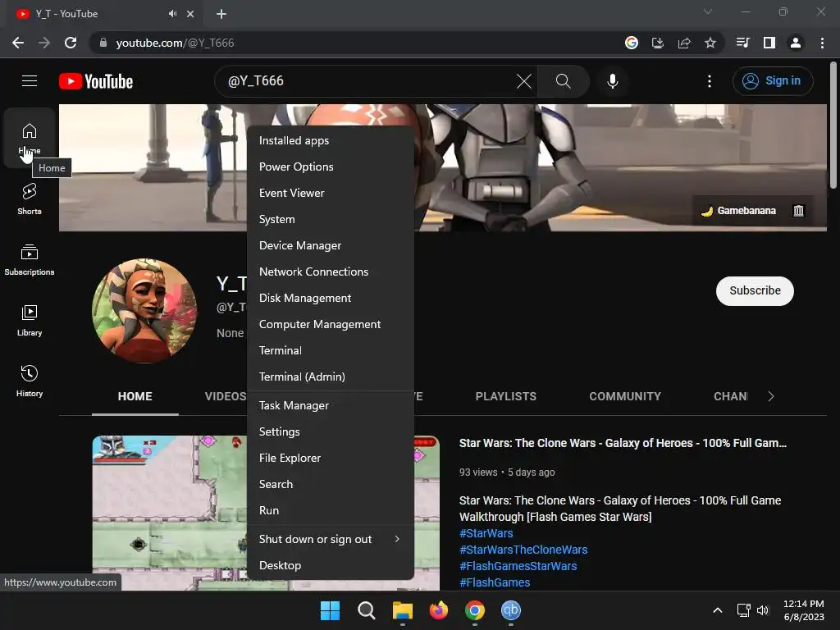The height and width of the screenshot is (630, 840).
Task: Click the Google icon in address bar
Action: tap(631, 43)
